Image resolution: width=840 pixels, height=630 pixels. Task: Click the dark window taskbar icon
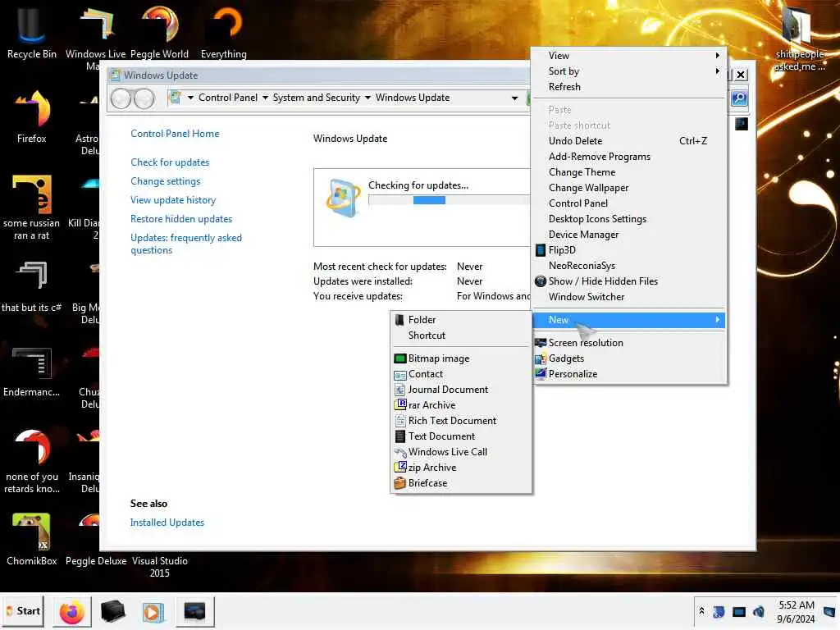click(194, 612)
